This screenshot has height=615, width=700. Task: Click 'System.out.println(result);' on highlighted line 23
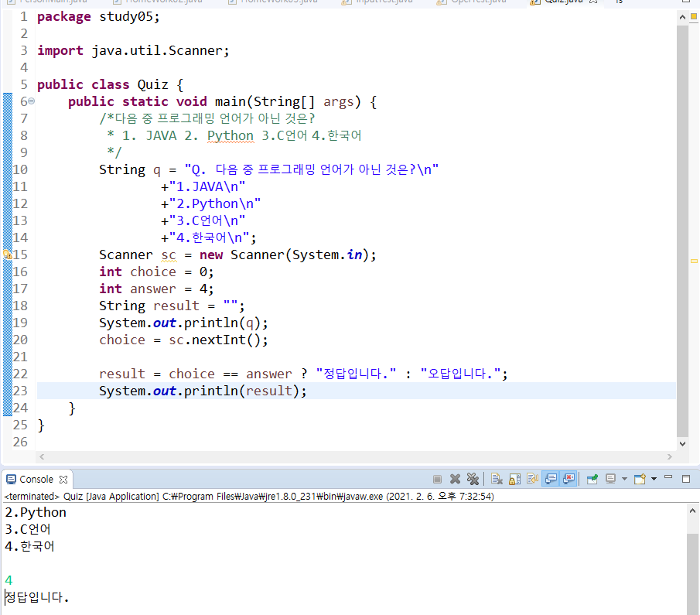(203, 391)
